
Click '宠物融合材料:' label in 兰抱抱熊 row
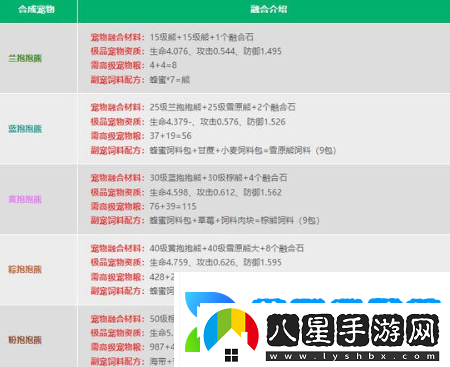tap(118, 37)
